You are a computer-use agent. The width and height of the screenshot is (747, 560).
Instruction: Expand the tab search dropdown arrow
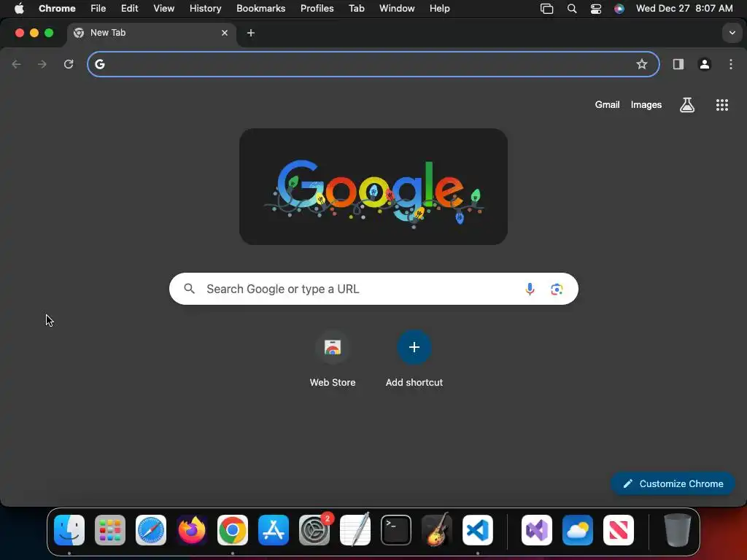tap(732, 33)
